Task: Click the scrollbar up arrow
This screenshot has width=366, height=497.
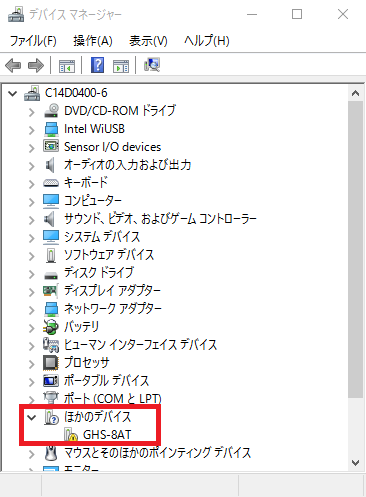Action: [x=355, y=94]
